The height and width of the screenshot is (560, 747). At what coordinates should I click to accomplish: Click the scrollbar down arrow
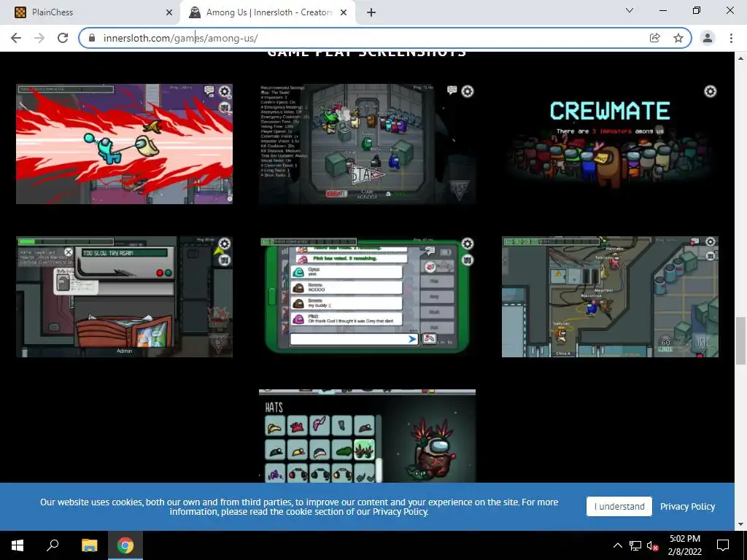[x=741, y=524]
